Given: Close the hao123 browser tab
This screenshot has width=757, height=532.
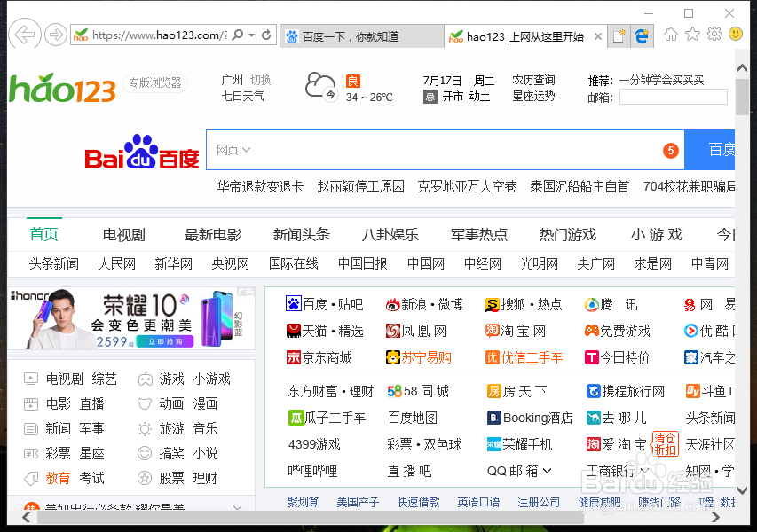Looking at the screenshot, I should [x=597, y=36].
